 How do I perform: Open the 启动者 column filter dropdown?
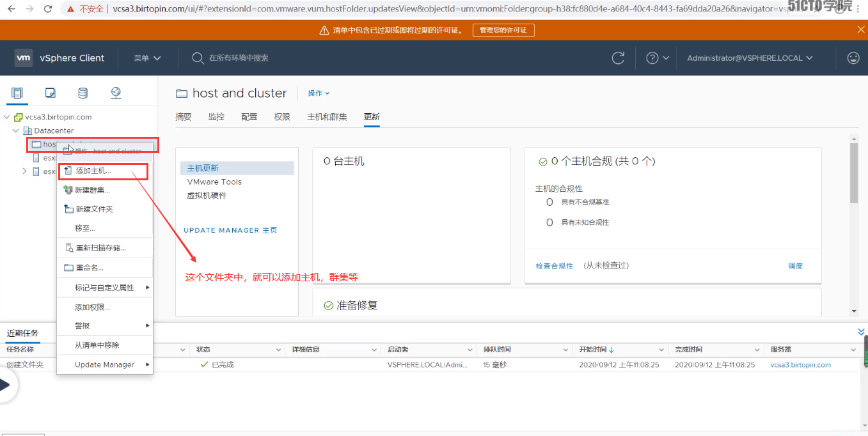click(470, 350)
